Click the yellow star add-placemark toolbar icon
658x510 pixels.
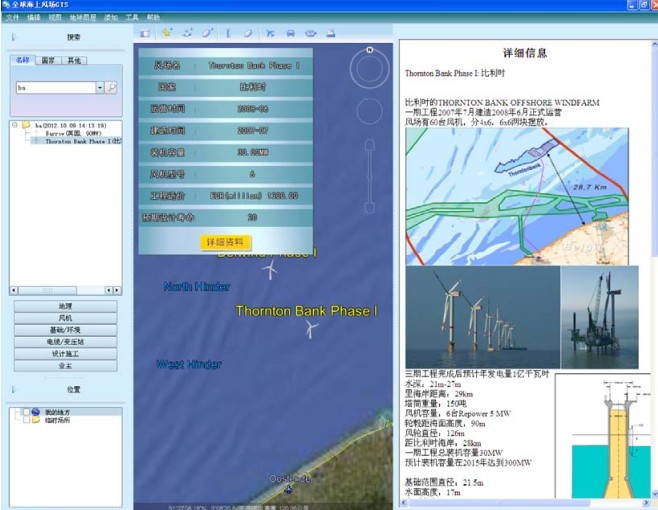[x=167, y=33]
